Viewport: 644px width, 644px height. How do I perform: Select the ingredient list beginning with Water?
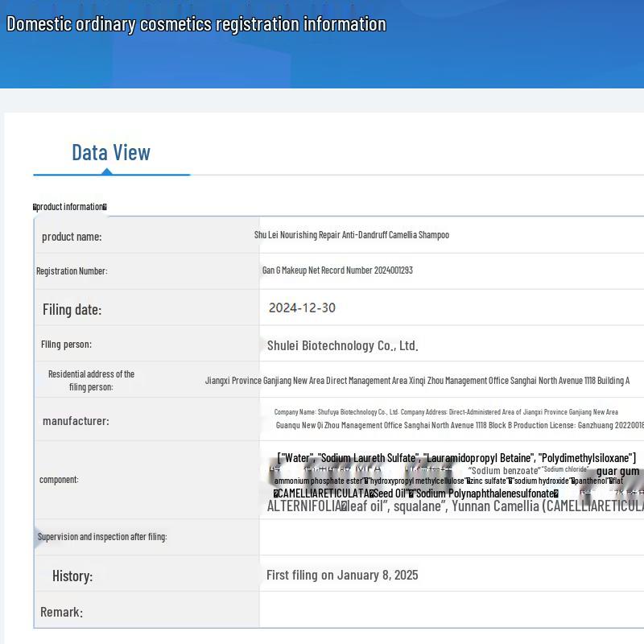tap(456, 458)
